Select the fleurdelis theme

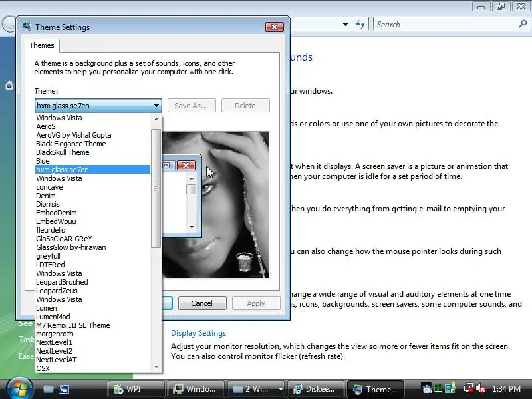92,230
